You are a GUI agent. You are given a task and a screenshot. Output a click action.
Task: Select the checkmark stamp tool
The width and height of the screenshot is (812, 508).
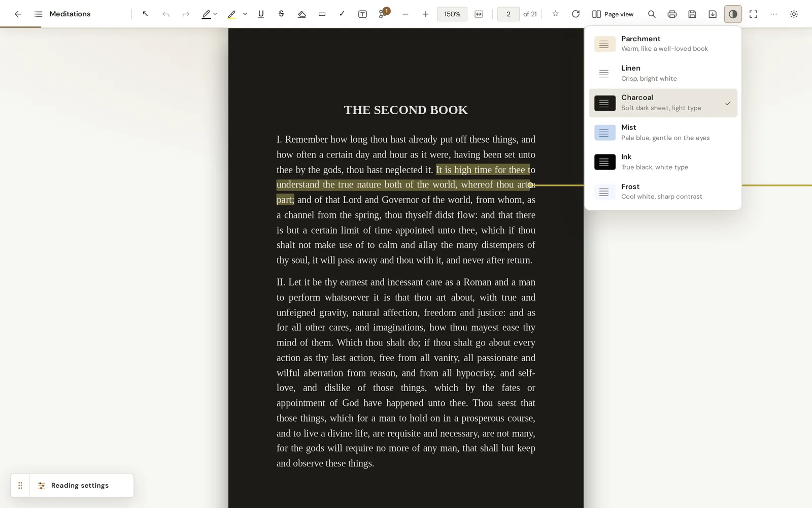342,14
